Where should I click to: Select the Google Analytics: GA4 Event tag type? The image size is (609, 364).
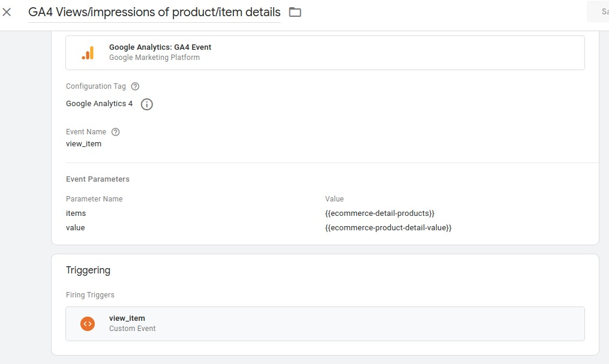160,47
